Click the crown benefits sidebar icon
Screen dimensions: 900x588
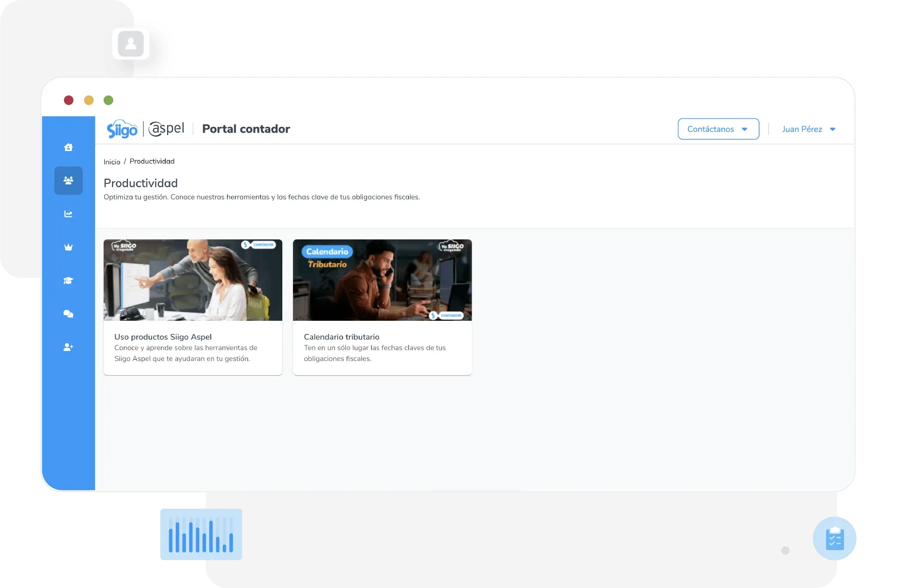68,247
